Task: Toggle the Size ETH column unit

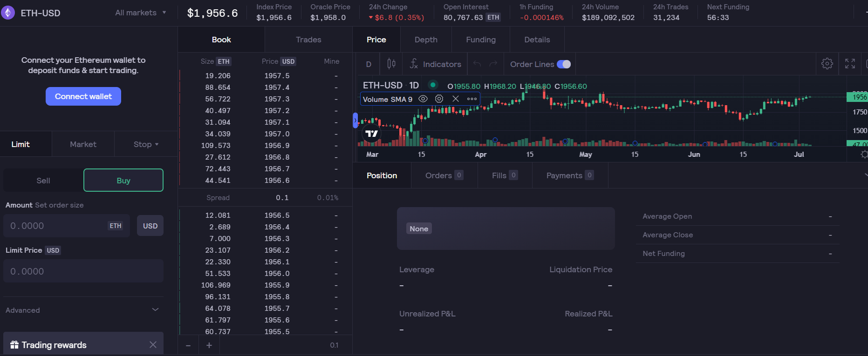Action: [x=224, y=61]
